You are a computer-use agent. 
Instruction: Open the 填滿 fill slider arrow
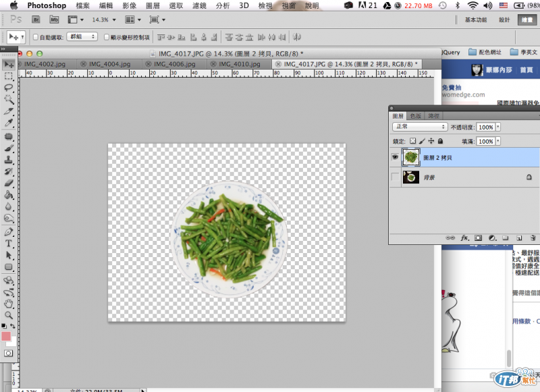(x=497, y=141)
